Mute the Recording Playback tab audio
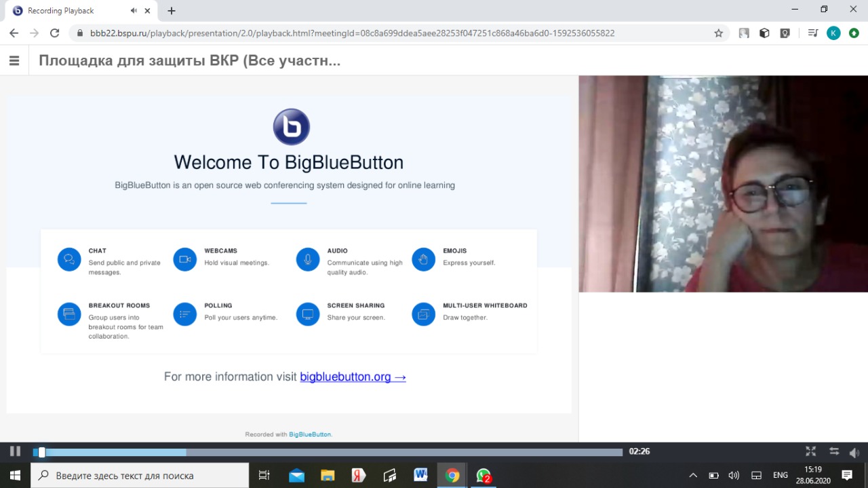The height and width of the screenshot is (488, 868). point(134,11)
